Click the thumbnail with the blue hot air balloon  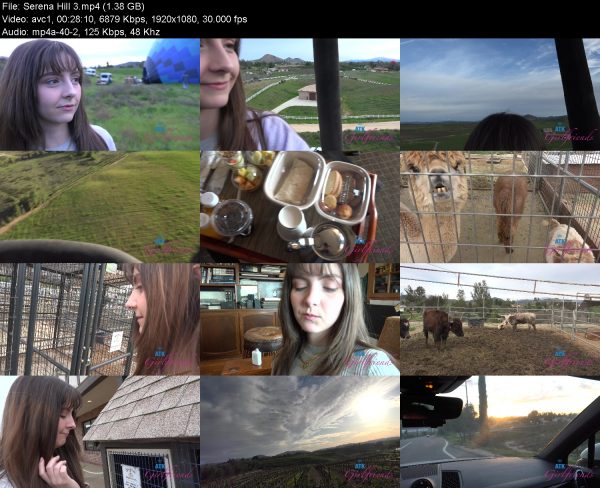click(x=100, y=95)
